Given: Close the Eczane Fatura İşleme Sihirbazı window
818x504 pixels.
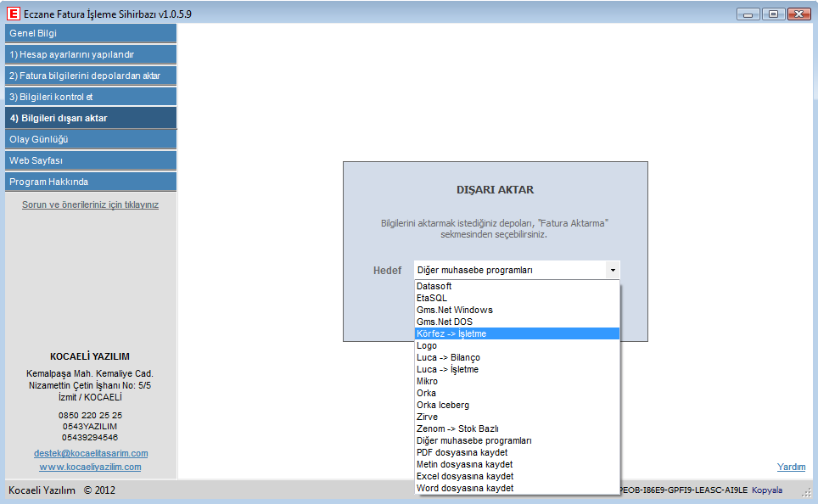Looking at the screenshot, I should 798,14.
